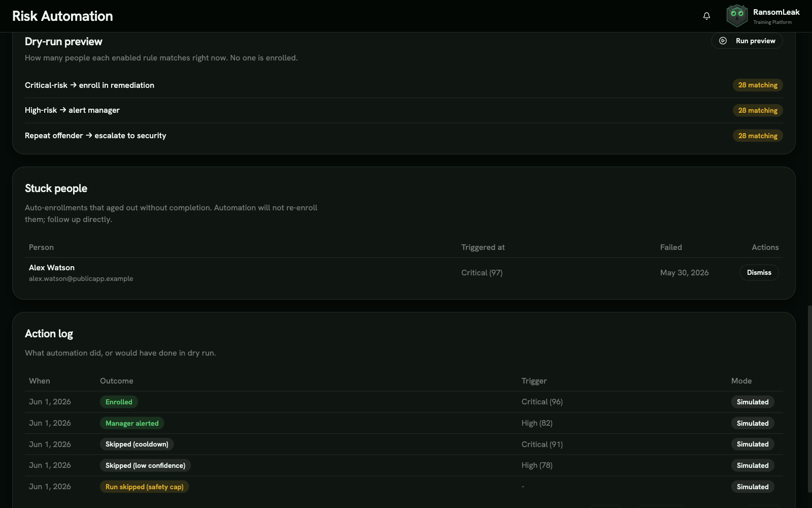Screen dimensions: 812x508
Task: Click the May 30, 2026 failed date
Action: pos(684,273)
